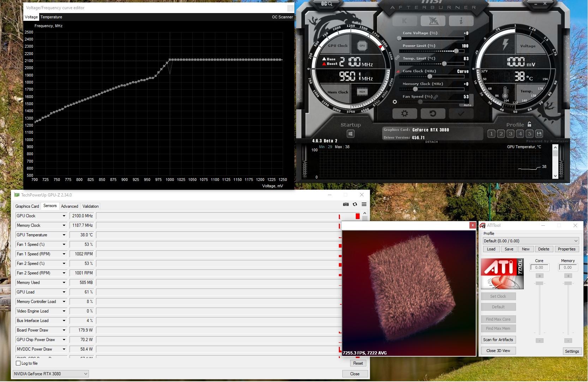Click the Kombustor K button in Afterburner
The height and width of the screenshot is (382, 588).
(x=404, y=21)
